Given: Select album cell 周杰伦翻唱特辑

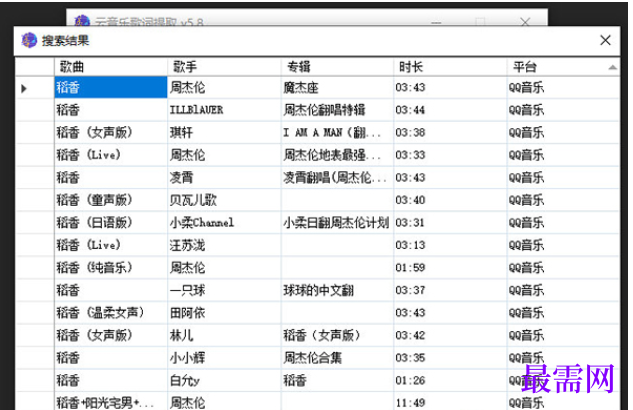Looking at the screenshot, I should click(x=337, y=110).
